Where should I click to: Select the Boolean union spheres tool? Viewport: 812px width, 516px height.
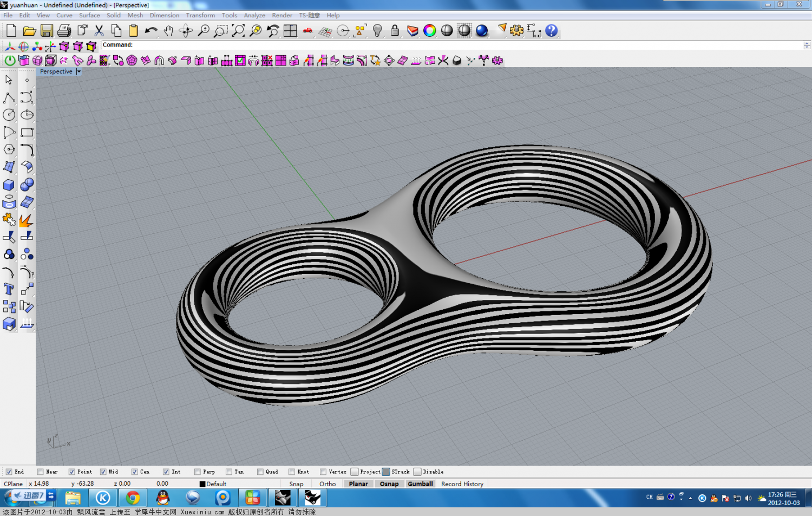tap(27, 185)
